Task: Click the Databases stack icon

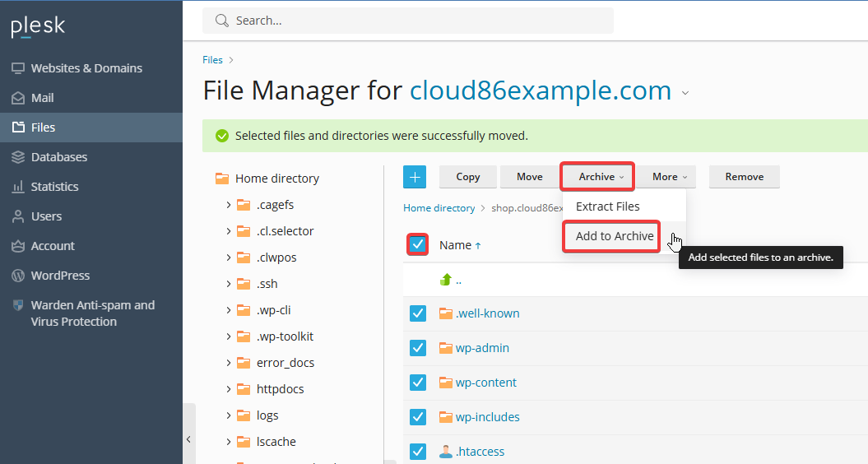Action: tap(18, 157)
